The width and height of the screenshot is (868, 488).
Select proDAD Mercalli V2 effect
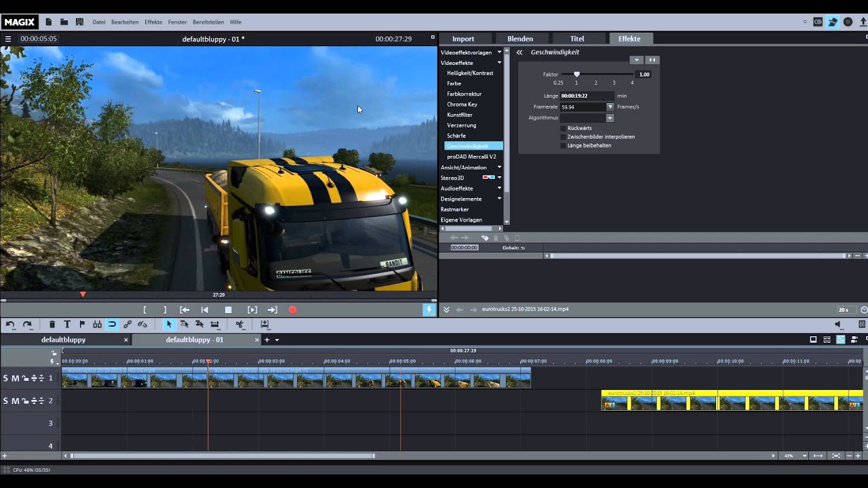(471, 157)
